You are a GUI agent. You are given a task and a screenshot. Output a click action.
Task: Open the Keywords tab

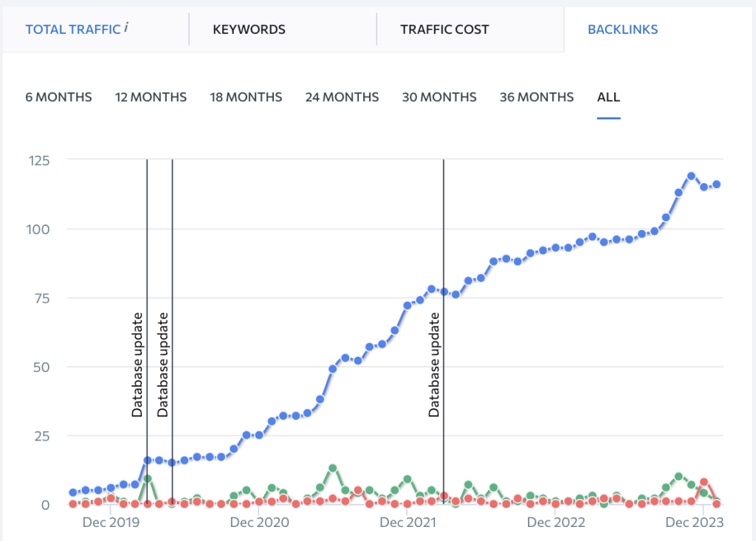click(249, 30)
